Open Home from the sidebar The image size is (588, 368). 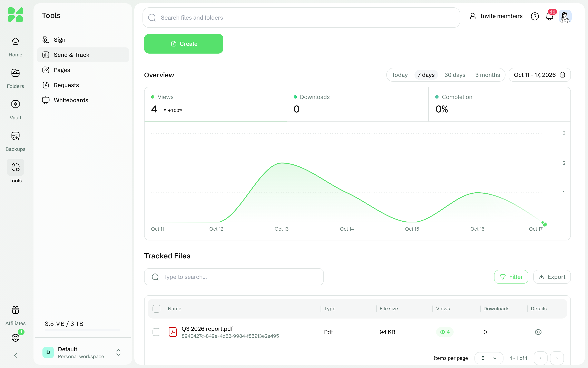click(x=15, y=47)
